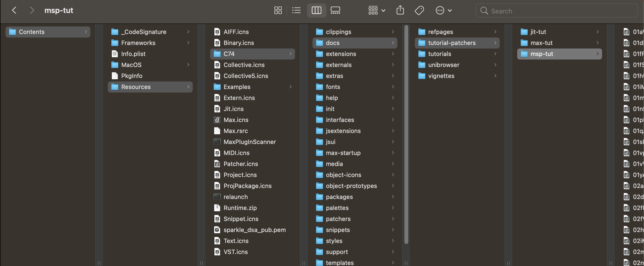Image resolution: width=644 pixels, height=266 pixels.
Task: Switch to list view
Action: pos(296,10)
